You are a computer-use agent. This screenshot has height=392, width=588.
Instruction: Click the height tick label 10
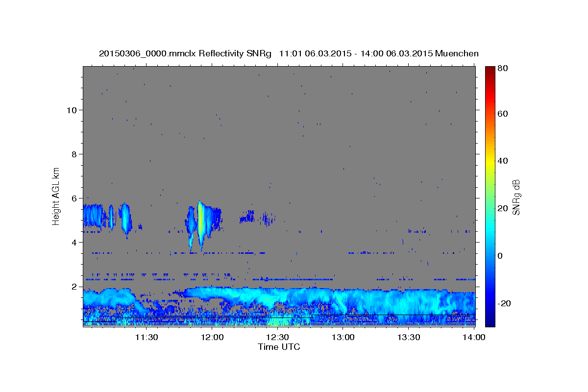point(72,110)
